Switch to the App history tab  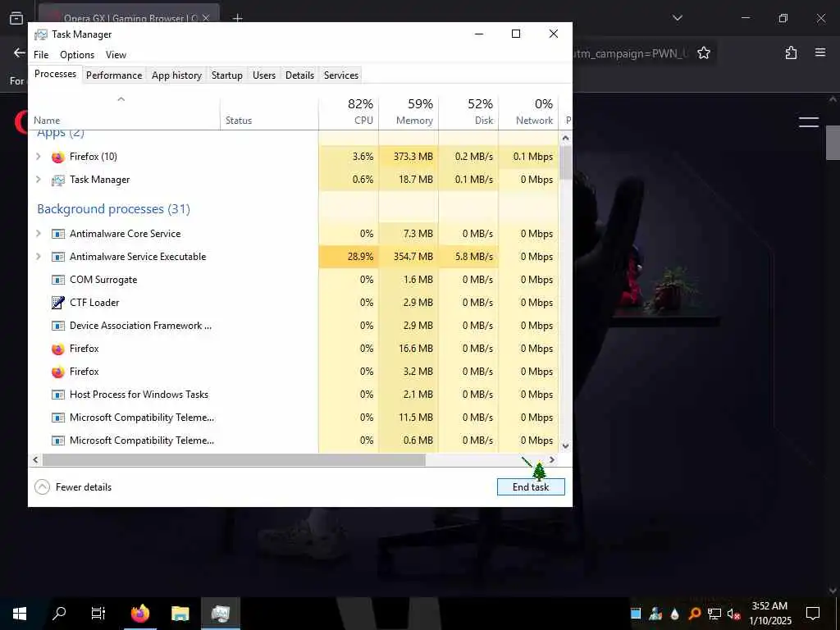click(176, 75)
